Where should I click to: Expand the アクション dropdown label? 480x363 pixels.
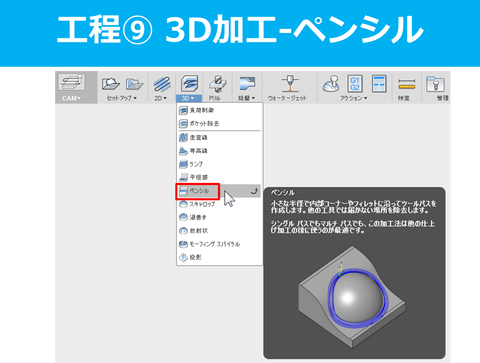click(353, 98)
